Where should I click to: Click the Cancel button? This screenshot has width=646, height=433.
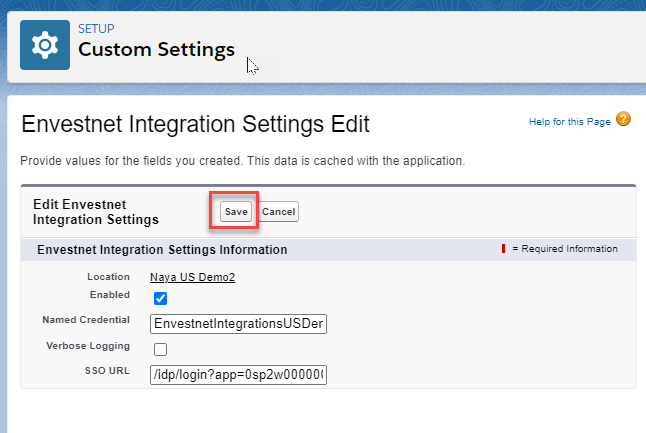[279, 211]
